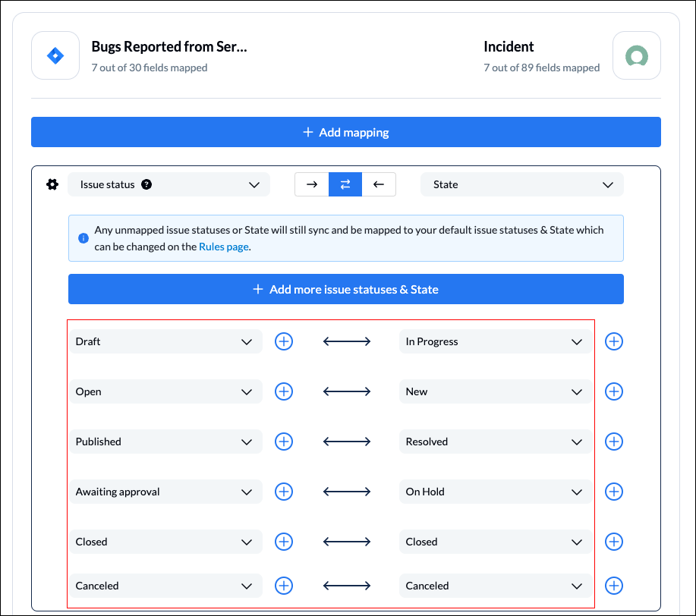
Task: Click the info icon in the sync notice
Action: pos(83,237)
